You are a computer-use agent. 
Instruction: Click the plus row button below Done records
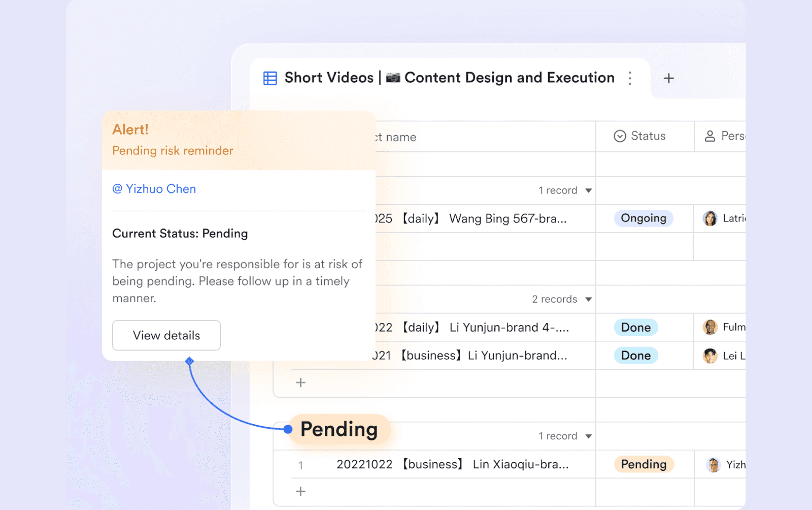point(300,382)
